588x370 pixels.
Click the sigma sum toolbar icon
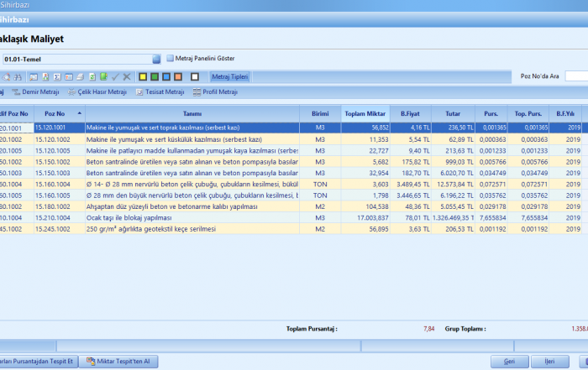point(56,76)
